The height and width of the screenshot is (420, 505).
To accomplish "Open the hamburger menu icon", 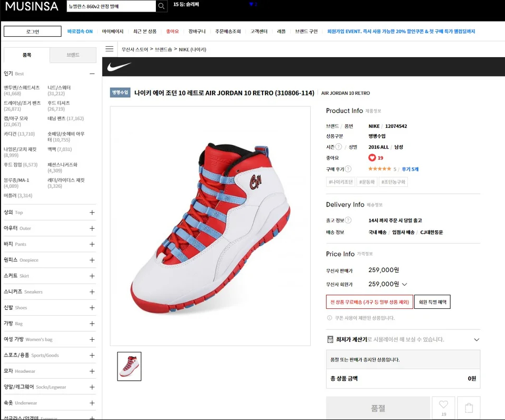I will click(x=109, y=49).
